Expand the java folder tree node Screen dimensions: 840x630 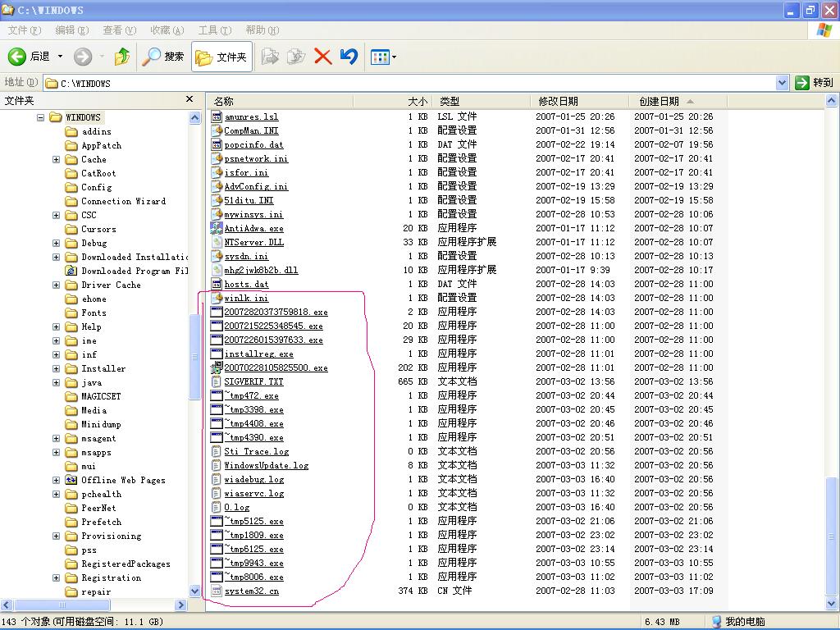click(x=56, y=382)
